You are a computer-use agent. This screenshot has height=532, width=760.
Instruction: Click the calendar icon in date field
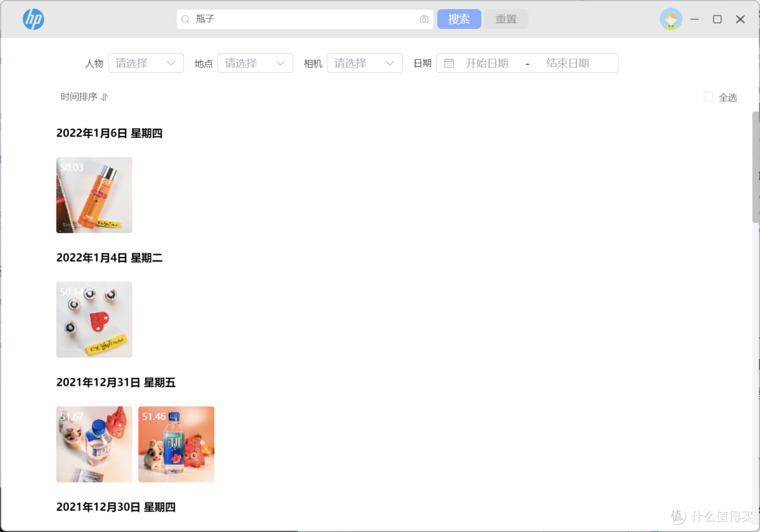[449, 63]
